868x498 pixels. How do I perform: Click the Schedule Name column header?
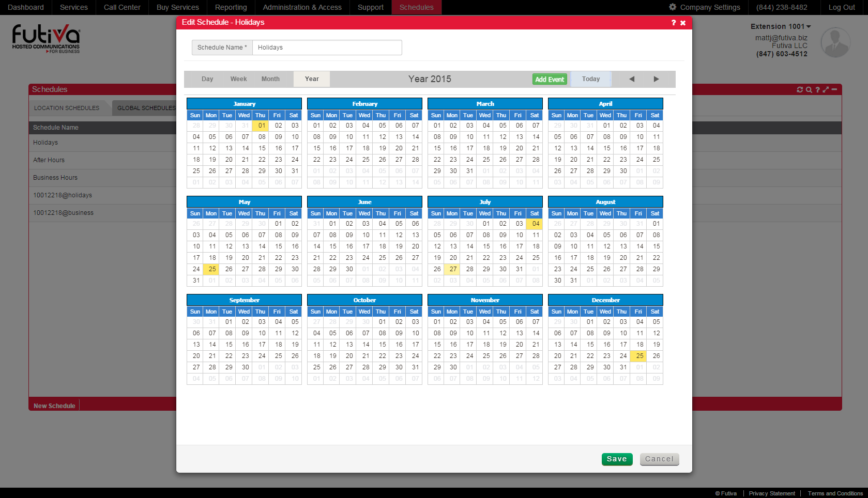pos(56,128)
